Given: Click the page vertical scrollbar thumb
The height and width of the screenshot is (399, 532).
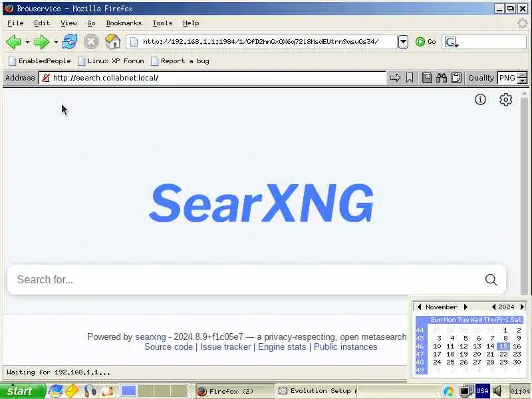Looking at the screenshot, I should coord(524,197).
